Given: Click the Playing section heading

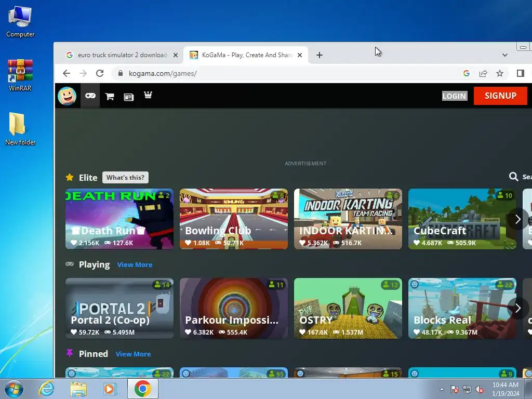Looking at the screenshot, I should click(x=95, y=264).
